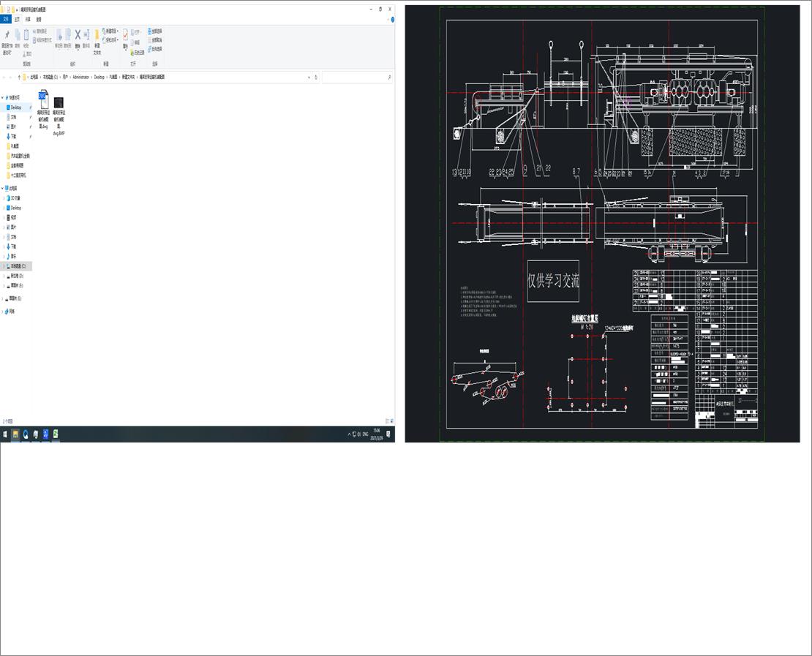
Task: Click the green app icon in the taskbar
Action: click(56, 434)
